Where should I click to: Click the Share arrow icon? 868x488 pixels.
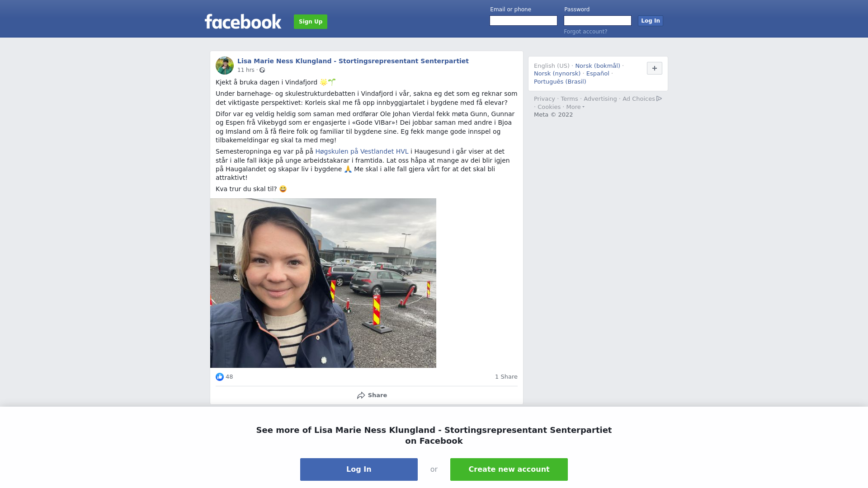[361, 395]
